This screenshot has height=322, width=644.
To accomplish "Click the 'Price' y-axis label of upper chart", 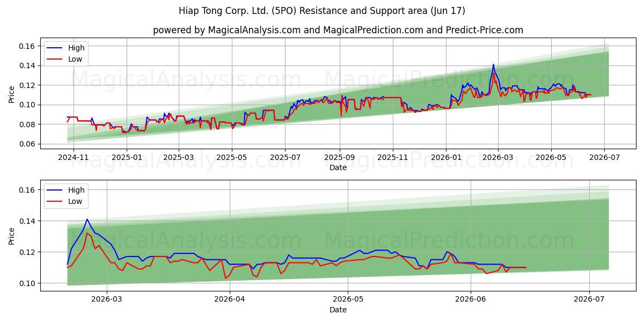I will tap(12, 94).
